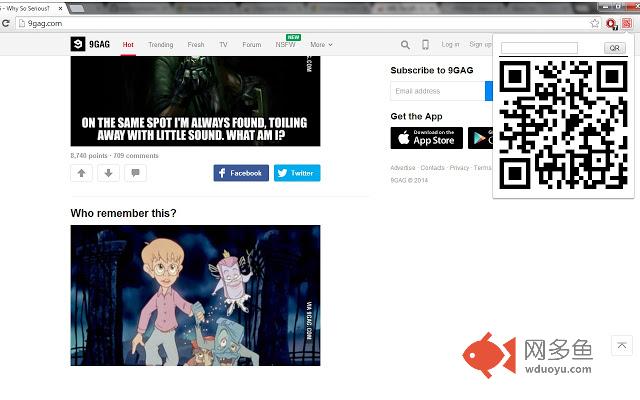Open the NSFW section

click(285, 44)
